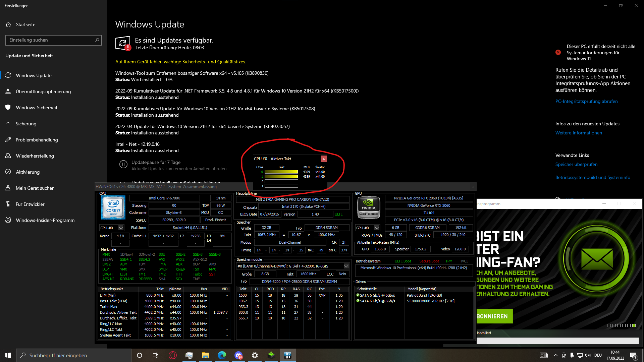Switch to Settings gear on the taskbar
This screenshot has width=644, height=362.
tap(255, 355)
